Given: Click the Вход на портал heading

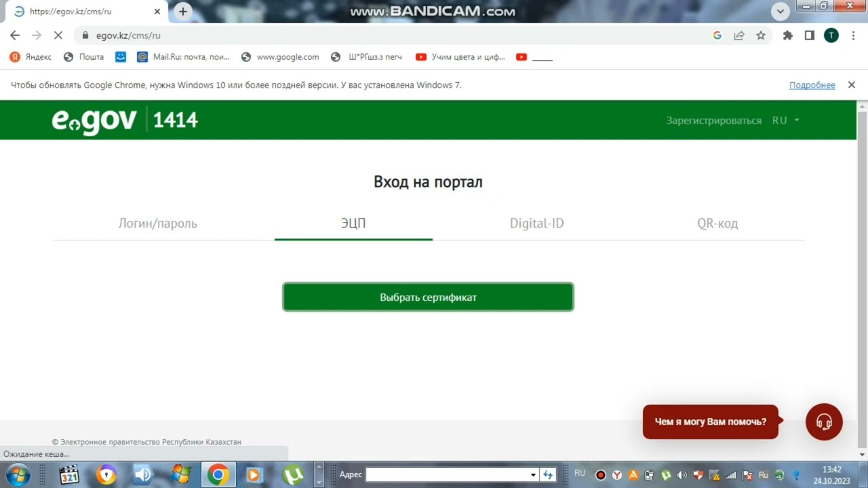Looking at the screenshot, I should 428,182.
